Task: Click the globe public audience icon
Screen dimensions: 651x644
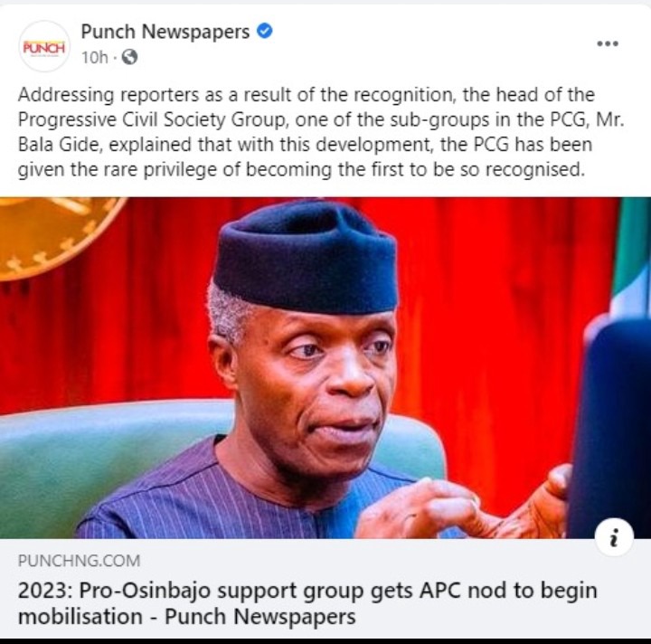Action: (129, 57)
